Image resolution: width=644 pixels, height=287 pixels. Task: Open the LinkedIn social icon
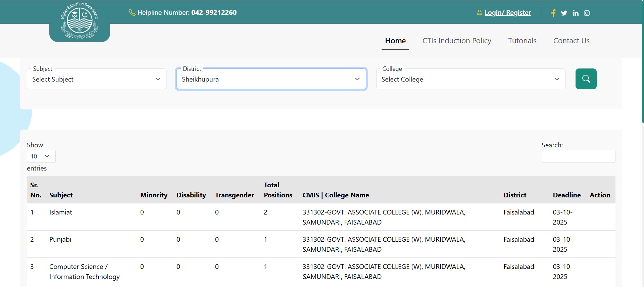tap(576, 13)
